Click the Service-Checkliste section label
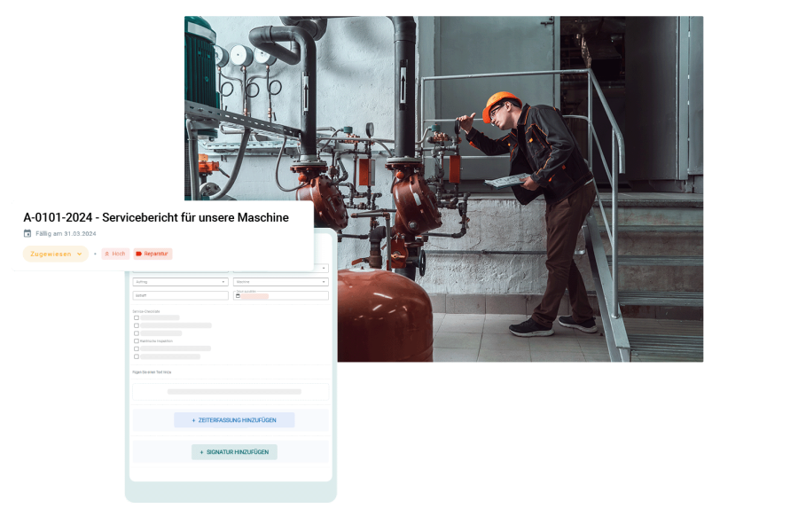 (146, 311)
